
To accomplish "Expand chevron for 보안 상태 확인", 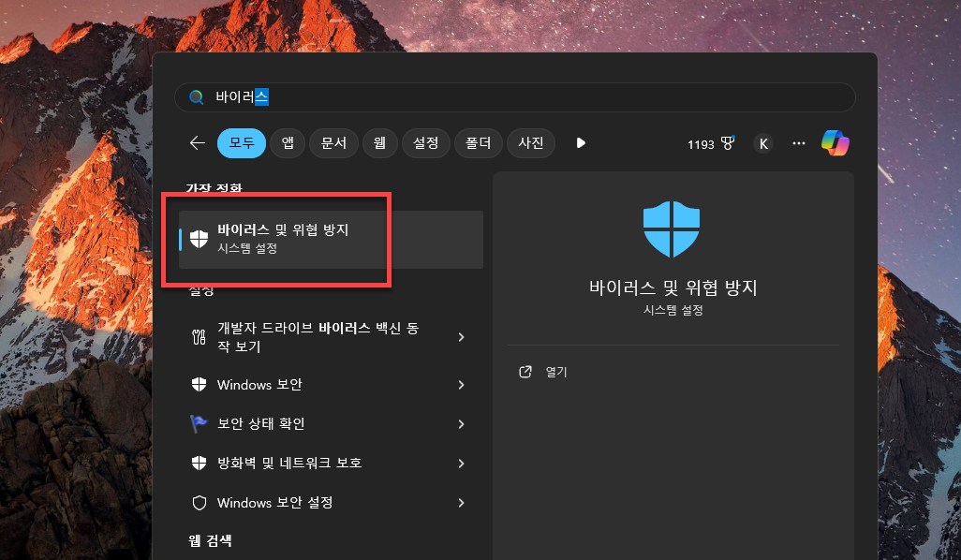I will click(x=462, y=424).
